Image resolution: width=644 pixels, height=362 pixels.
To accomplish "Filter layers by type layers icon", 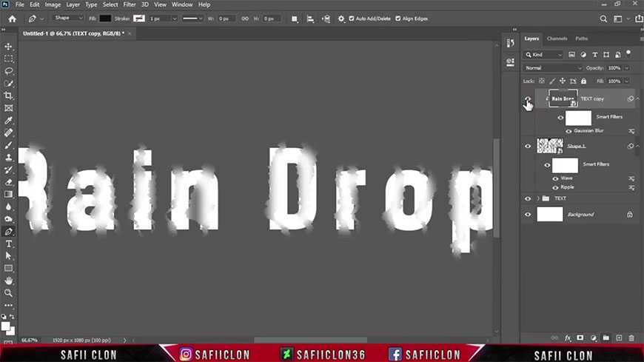I will point(595,55).
